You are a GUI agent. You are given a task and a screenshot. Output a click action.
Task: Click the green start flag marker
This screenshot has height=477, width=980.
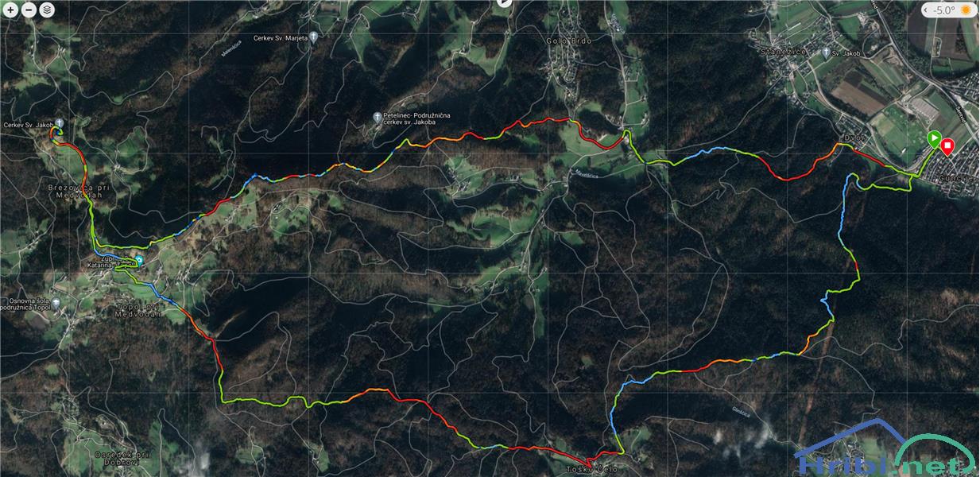[933, 140]
